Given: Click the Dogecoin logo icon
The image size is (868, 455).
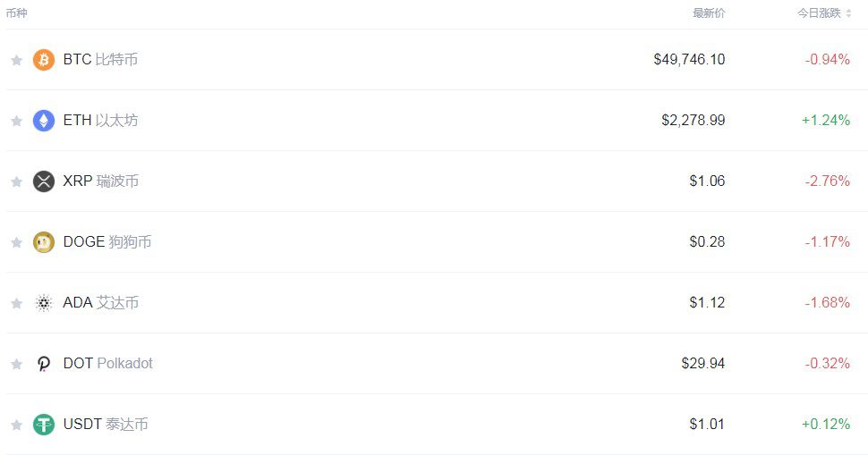Looking at the screenshot, I should 44,242.
